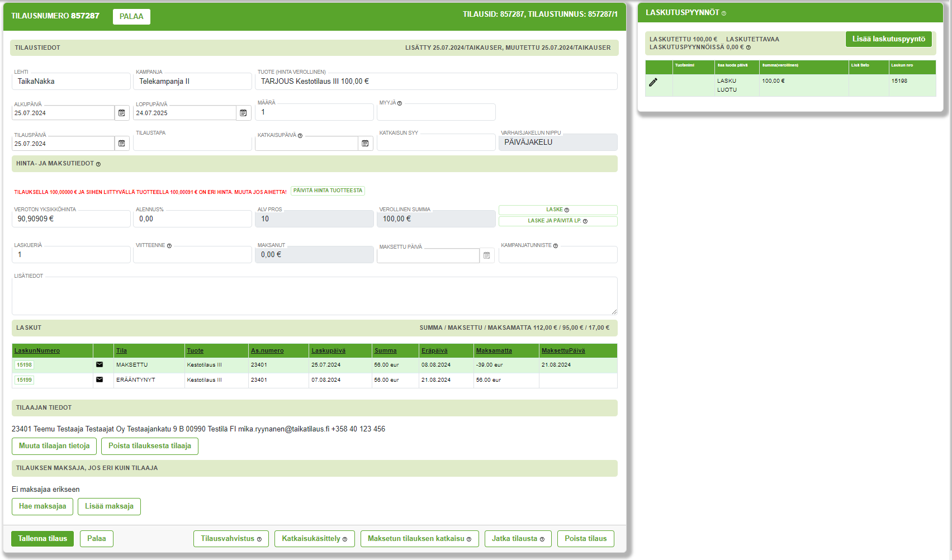This screenshot has width=952, height=560.
Task: Click the Viitteenne input field
Action: point(192,255)
